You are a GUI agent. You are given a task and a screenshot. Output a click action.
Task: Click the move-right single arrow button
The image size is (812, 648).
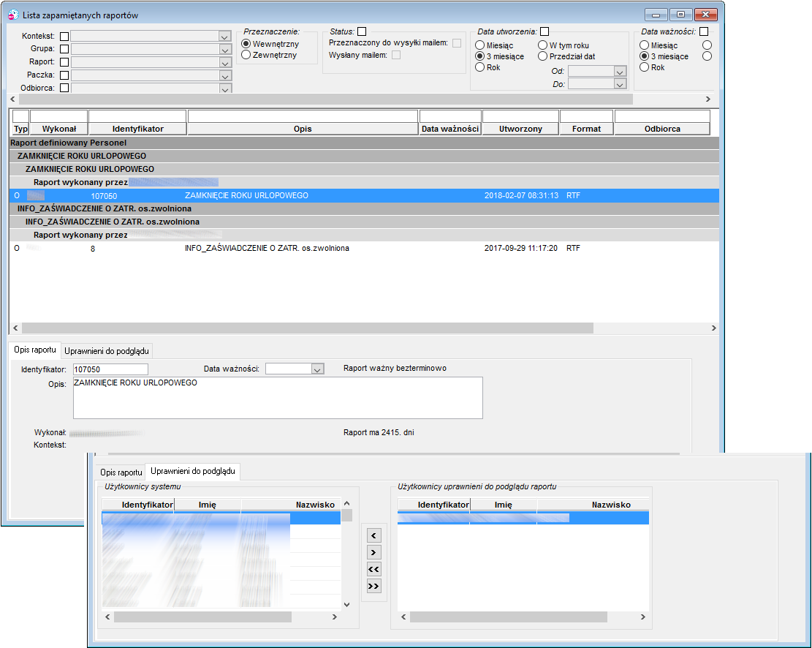373,552
